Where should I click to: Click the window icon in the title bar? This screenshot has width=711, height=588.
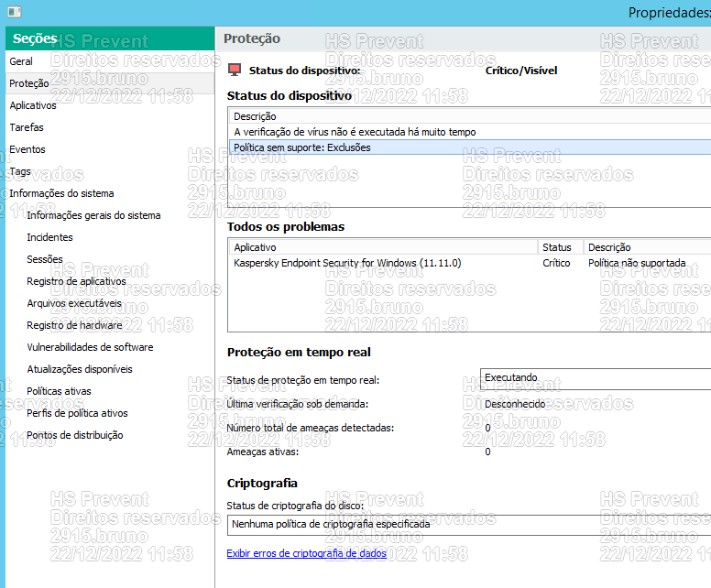(11, 12)
